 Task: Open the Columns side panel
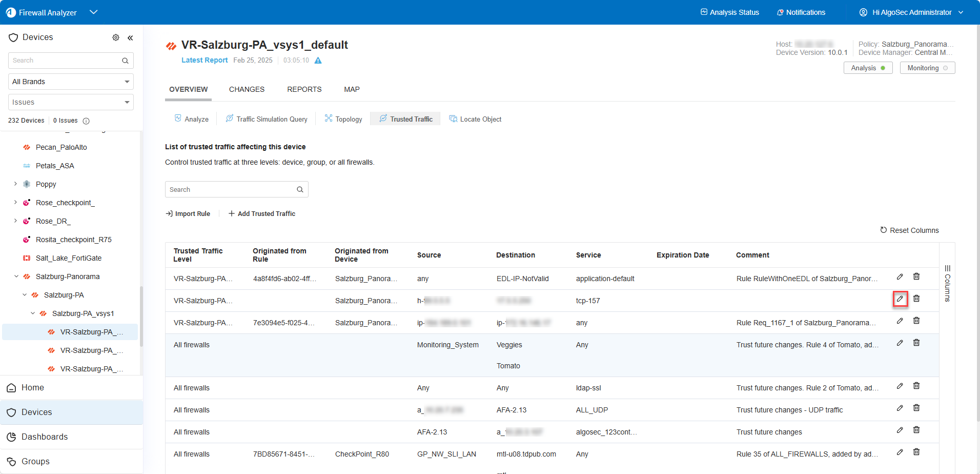(x=947, y=283)
